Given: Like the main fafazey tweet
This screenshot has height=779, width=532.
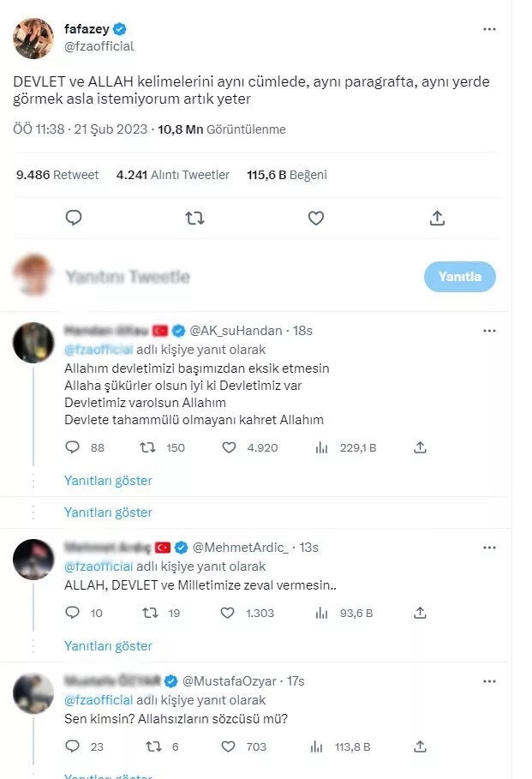Looking at the screenshot, I should coord(316,218).
